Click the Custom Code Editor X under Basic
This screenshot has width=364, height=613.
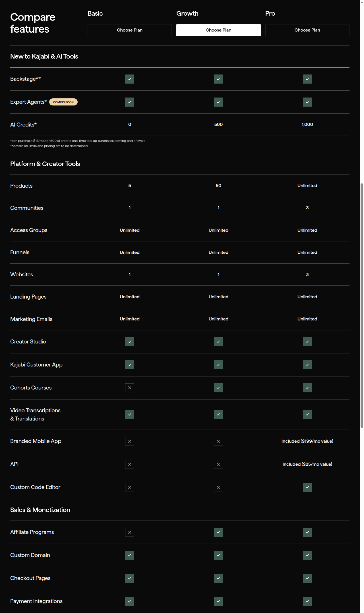point(130,487)
